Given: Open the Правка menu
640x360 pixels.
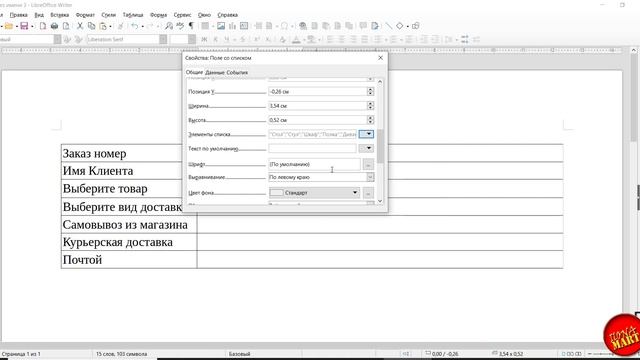Looking at the screenshot, I should (x=19, y=15).
